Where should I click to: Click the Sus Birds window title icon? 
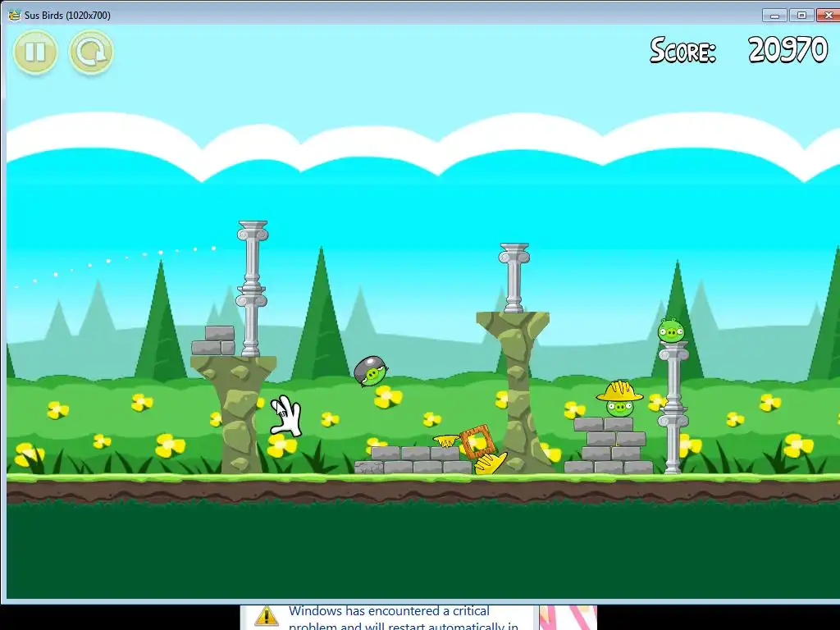(x=14, y=15)
